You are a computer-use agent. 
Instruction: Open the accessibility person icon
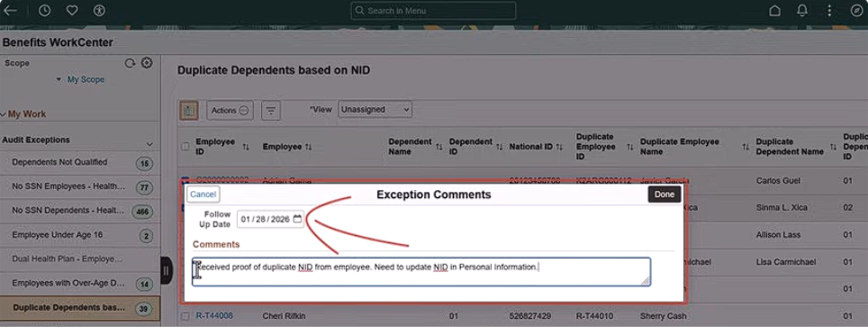(99, 11)
